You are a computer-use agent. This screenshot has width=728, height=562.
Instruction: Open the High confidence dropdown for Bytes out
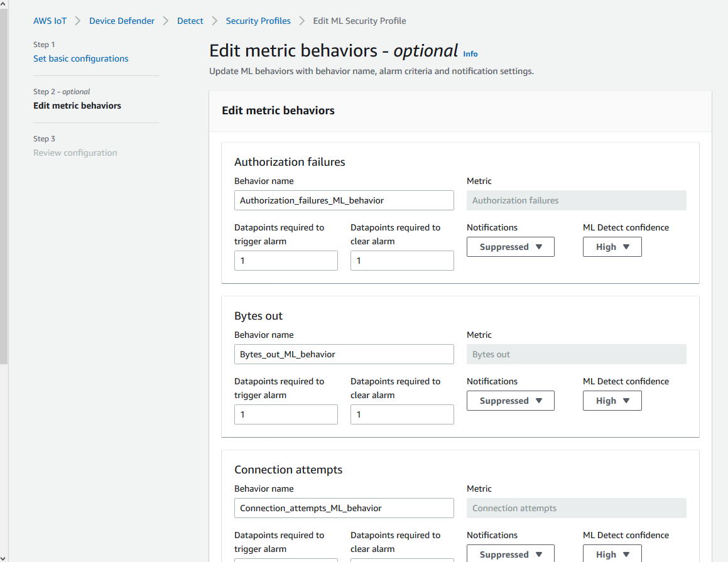click(612, 400)
